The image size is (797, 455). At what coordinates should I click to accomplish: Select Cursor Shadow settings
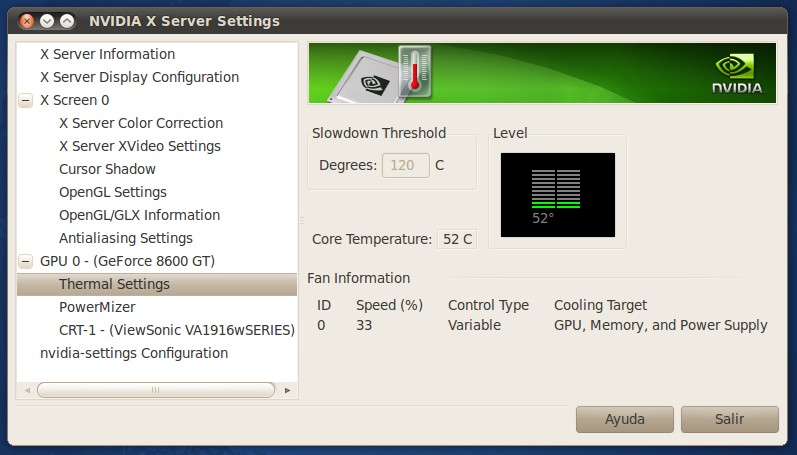pos(107,169)
